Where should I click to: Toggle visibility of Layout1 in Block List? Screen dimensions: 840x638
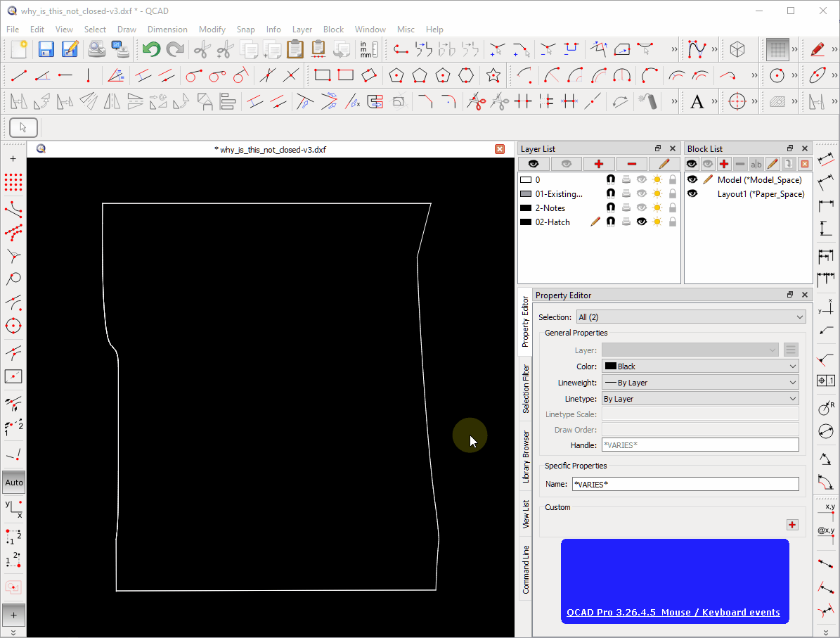pyautogui.click(x=692, y=193)
